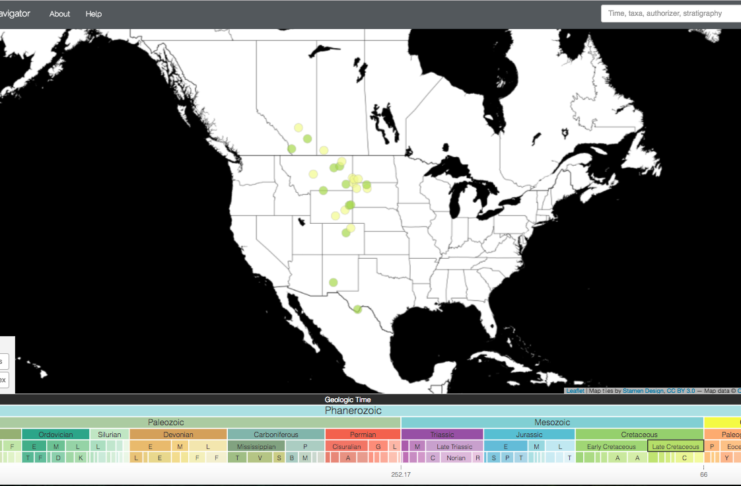Screen dimensions: 741x486
Task: Select the Cretaceous period block
Action: [638, 435]
